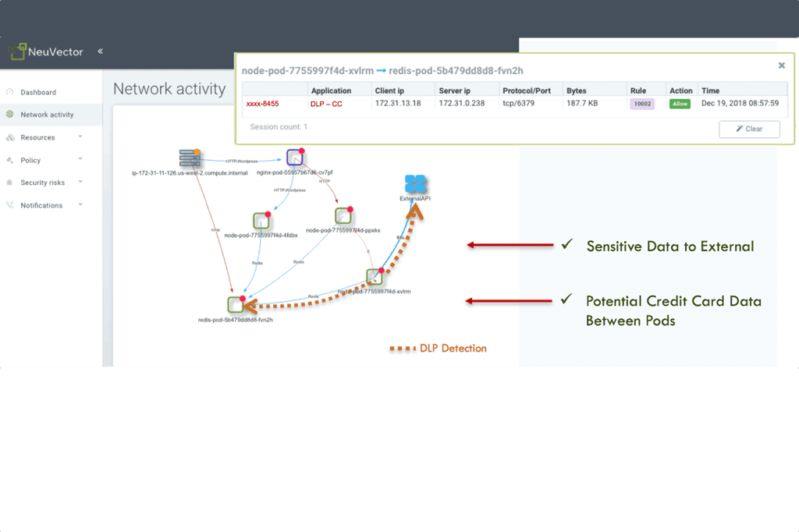Select the nginx-pod-55957b67d6-cv7pf node
Screen dimensions: 799x532
coord(294,158)
